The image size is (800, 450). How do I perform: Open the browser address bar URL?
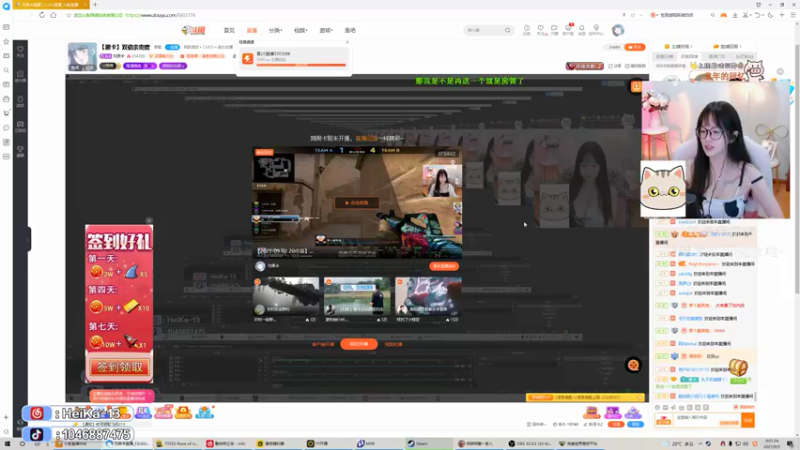point(161,15)
